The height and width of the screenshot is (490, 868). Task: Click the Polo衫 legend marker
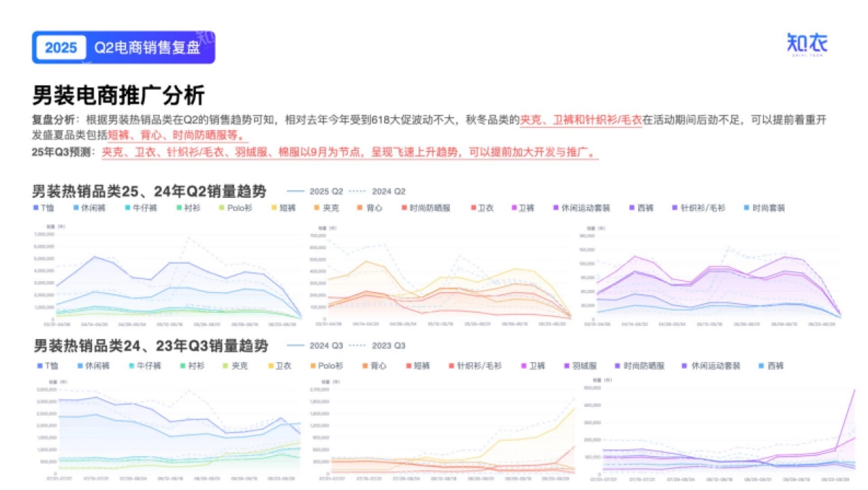222,209
